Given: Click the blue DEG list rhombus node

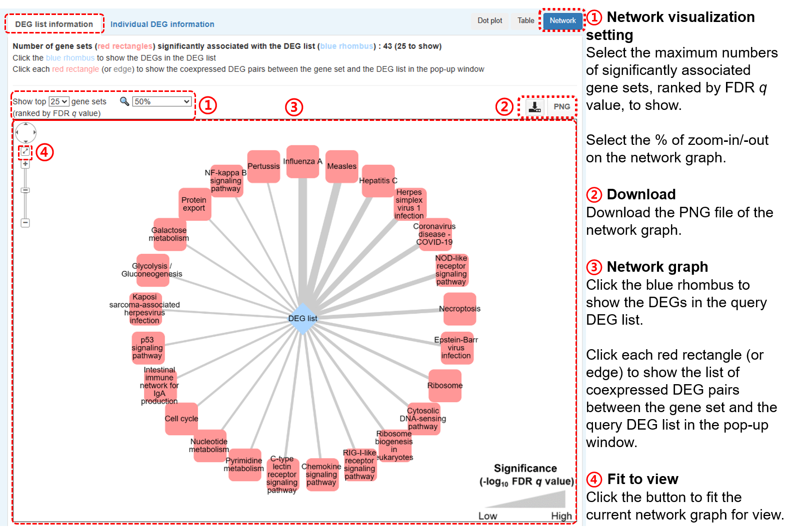Looking at the screenshot, I should pyautogui.click(x=302, y=318).
